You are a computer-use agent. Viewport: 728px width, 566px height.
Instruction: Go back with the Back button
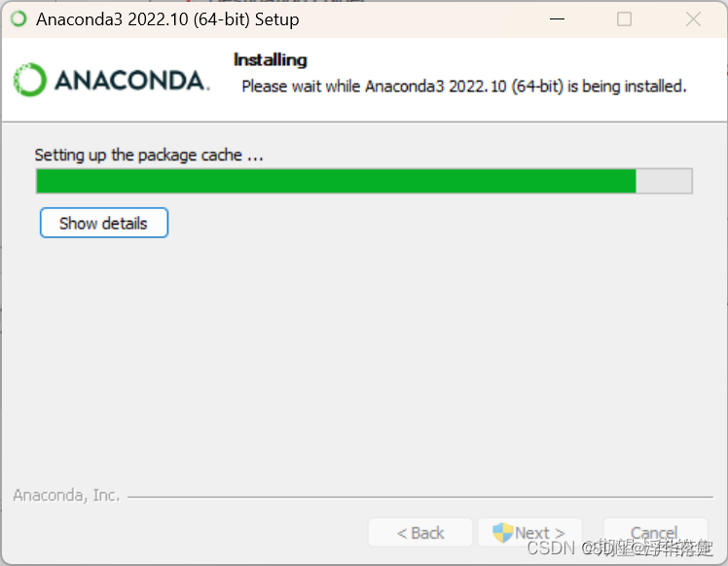pos(420,533)
